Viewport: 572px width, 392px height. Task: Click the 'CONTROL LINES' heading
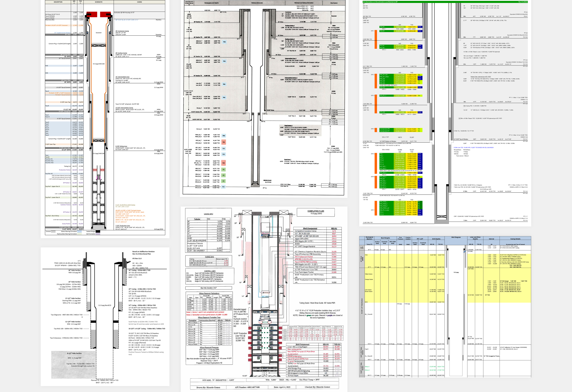click(210, 271)
